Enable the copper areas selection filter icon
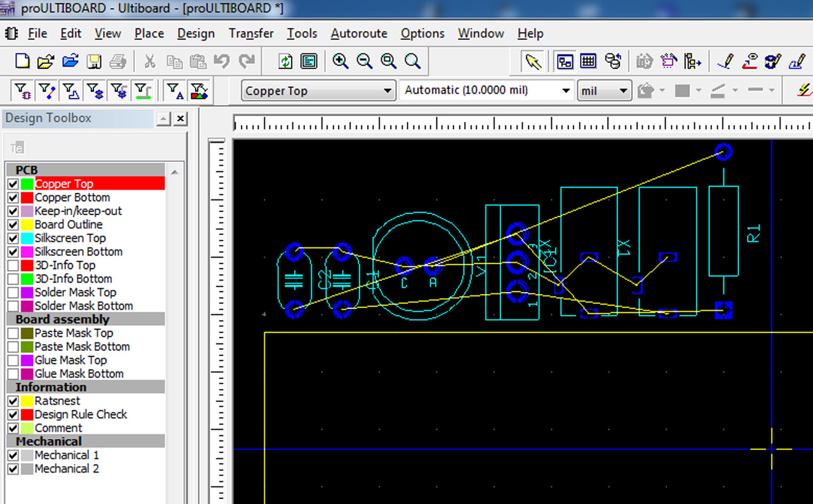813x504 pixels. point(71,91)
